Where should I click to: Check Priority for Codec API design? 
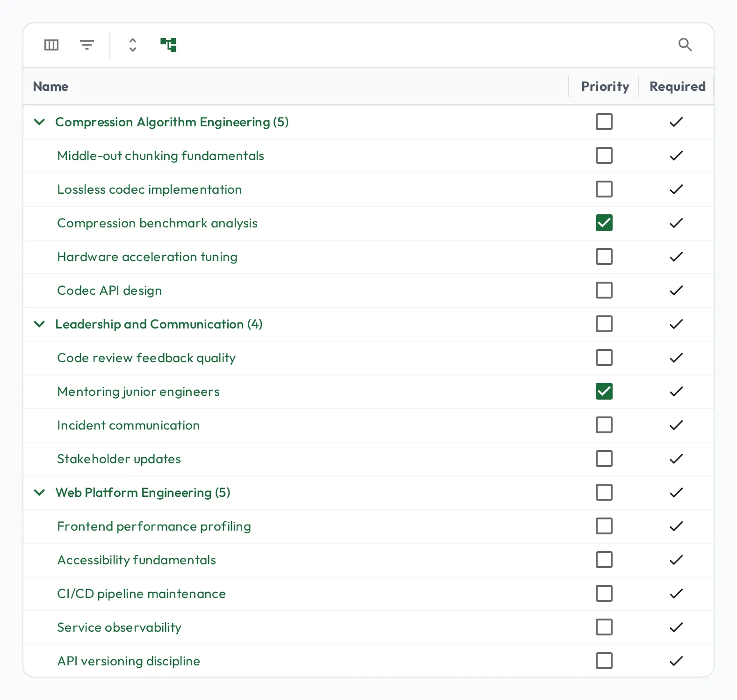(604, 291)
